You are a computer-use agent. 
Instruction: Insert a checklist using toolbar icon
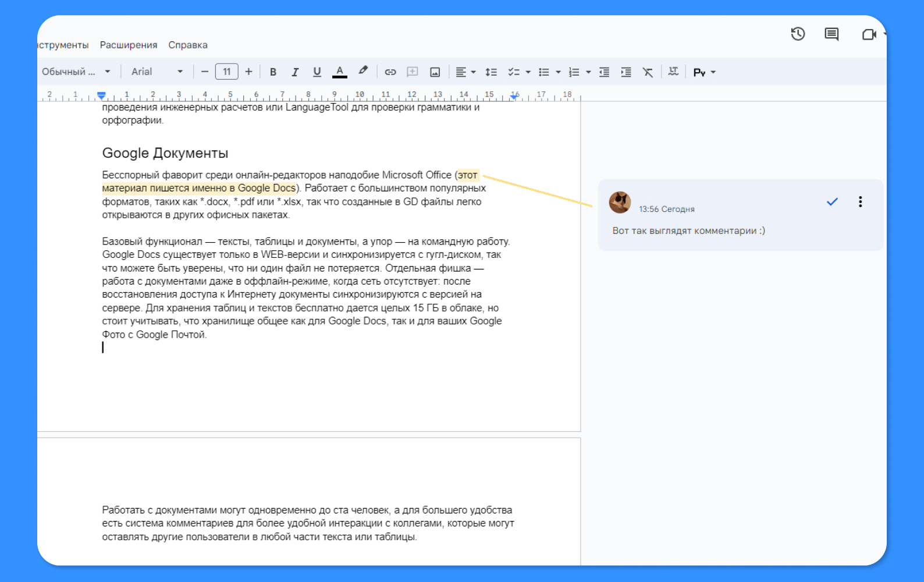[513, 72]
